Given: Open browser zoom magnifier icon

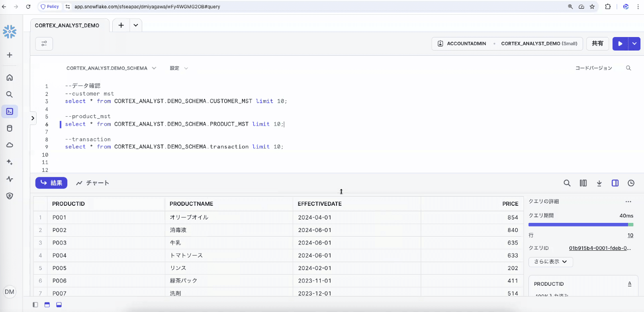Looking at the screenshot, I should 570,7.
